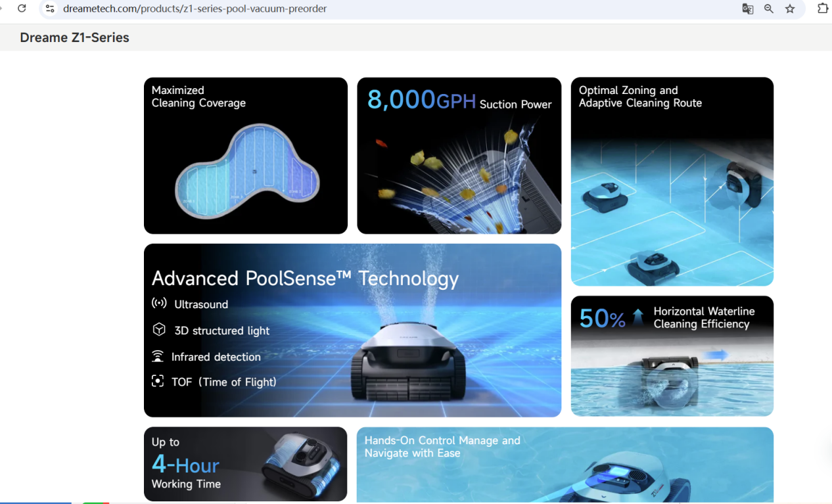
Task: Click the 'TOF (Time of Flight)' text
Action: (x=223, y=382)
